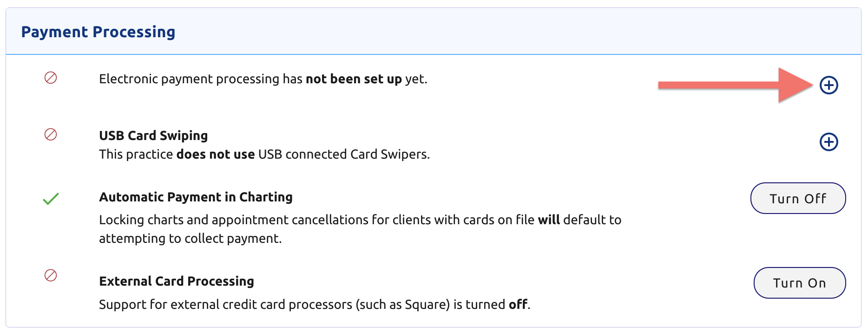Click the External Card Processing title
Viewport: 868px width, 334px height.
[x=177, y=281]
